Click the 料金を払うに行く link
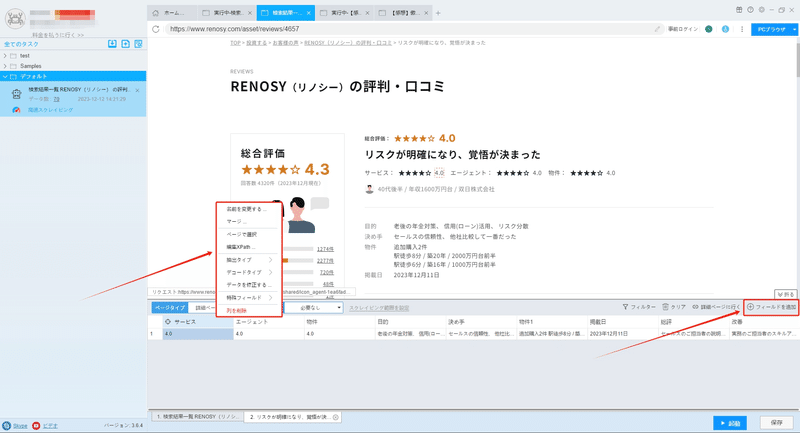Screen dimensions: 800x433 58,35
